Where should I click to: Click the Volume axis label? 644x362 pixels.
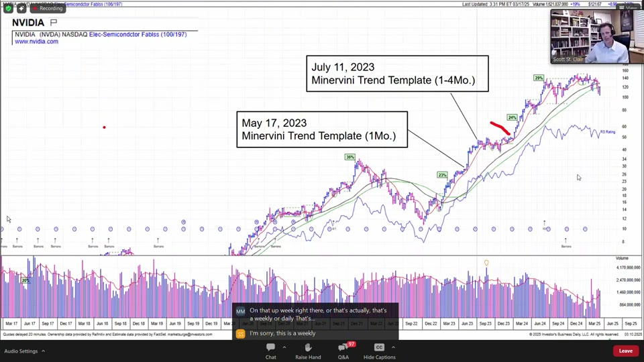(622, 258)
